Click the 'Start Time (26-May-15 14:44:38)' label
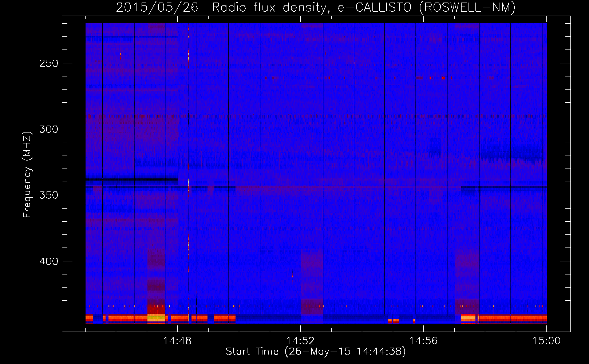Image resolution: width=589 pixels, height=364 pixels. click(x=316, y=352)
